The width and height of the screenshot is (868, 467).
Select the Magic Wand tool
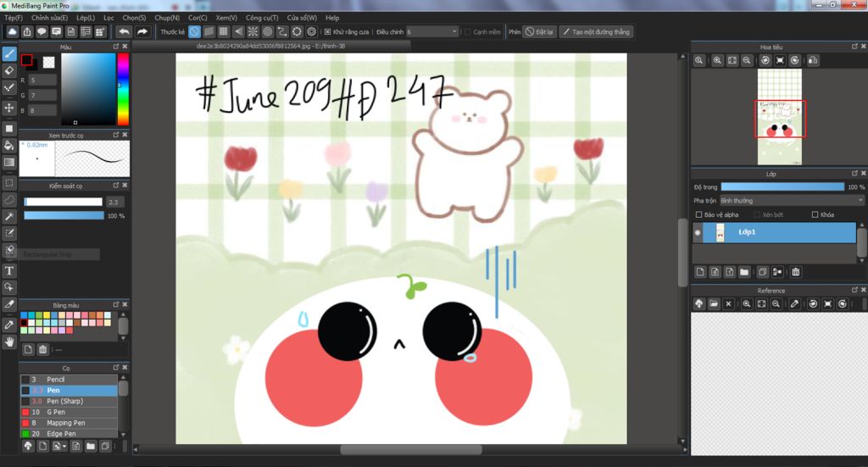coord(8,216)
